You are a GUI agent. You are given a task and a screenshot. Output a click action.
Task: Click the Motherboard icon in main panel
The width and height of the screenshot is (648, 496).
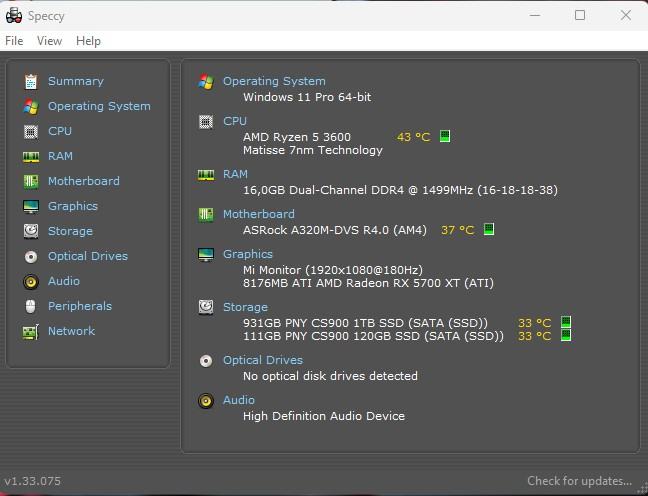point(206,215)
